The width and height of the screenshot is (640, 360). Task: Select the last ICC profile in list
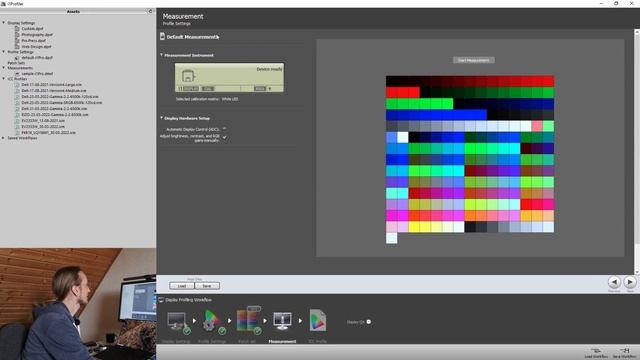48,133
